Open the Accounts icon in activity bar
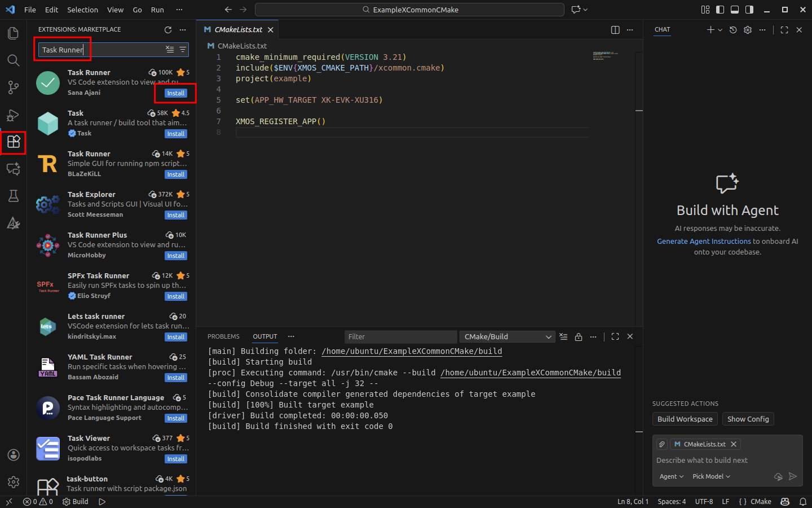The height and width of the screenshot is (508, 812). [x=14, y=455]
